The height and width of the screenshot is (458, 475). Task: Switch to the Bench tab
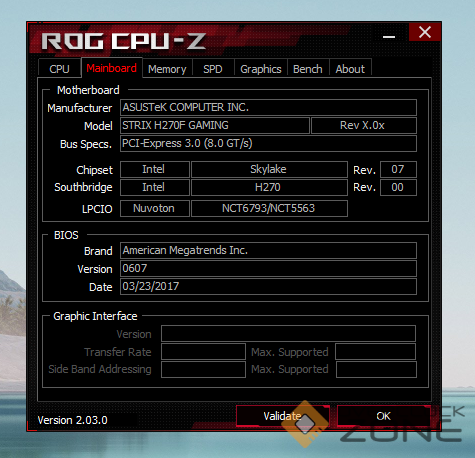(308, 69)
